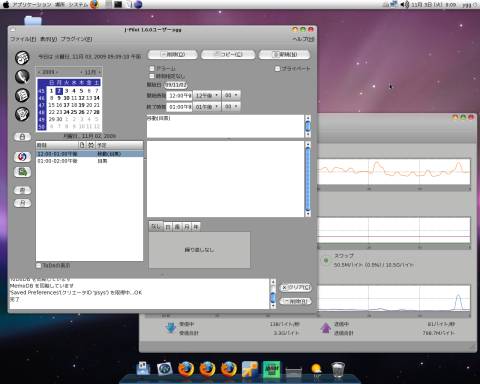480x384 pixels.
Task: Open the start hour 12午後 dropdown
Action: tap(207, 96)
